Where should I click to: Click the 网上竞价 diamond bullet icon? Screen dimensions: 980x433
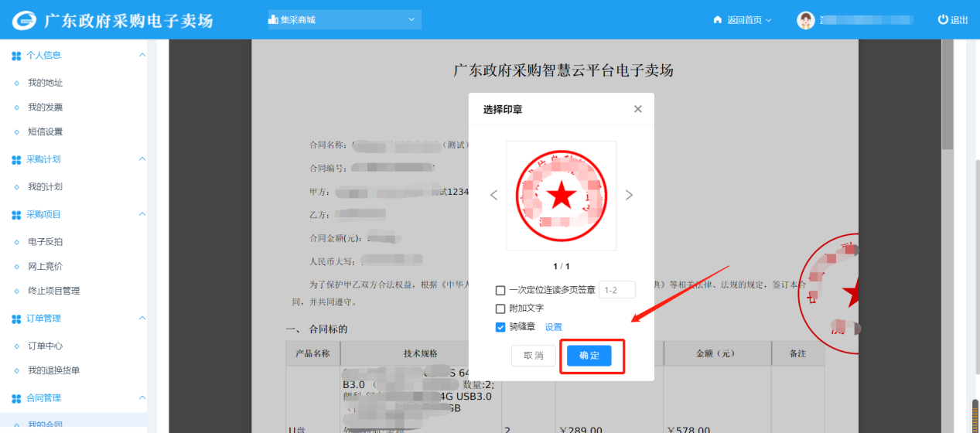click(x=17, y=266)
